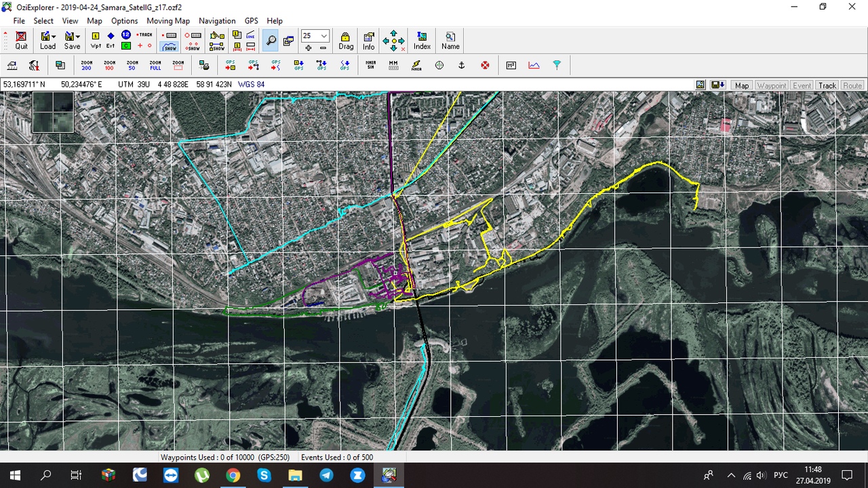Switch to the Track mode button
The height and width of the screenshot is (488, 868).
pos(827,85)
